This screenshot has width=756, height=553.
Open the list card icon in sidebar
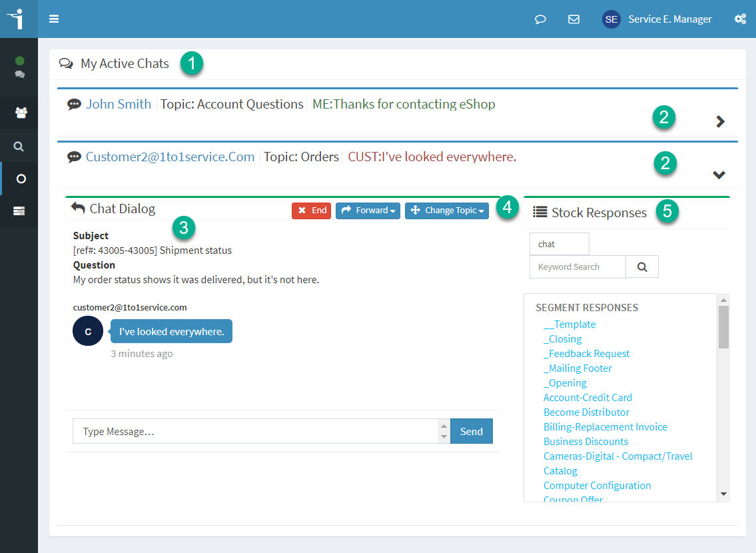[x=19, y=211]
